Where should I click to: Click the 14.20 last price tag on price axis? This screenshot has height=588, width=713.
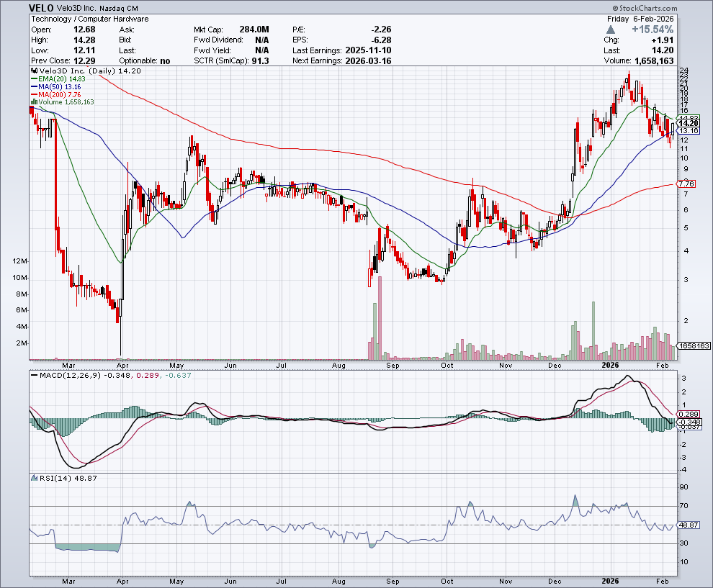click(x=688, y=123)
